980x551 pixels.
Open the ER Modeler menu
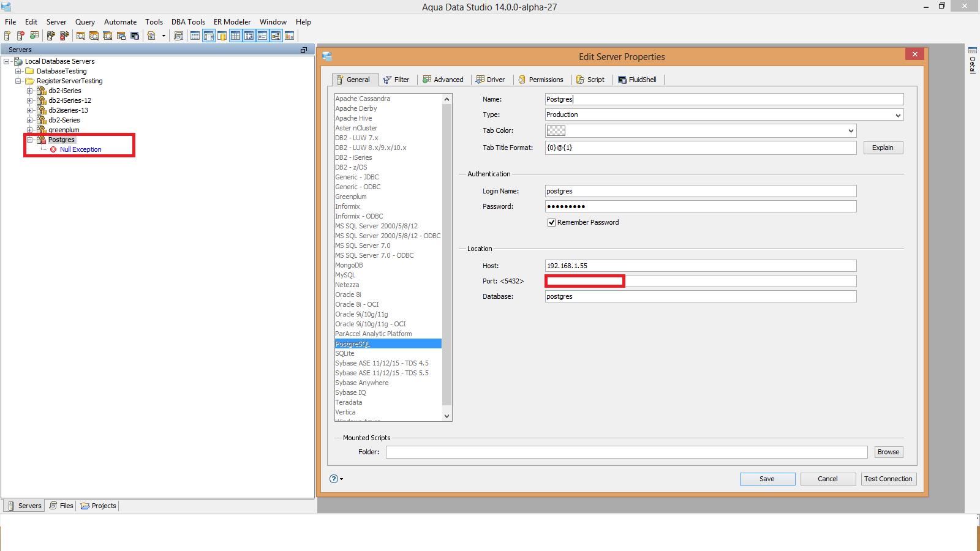[x=232, y=22]
